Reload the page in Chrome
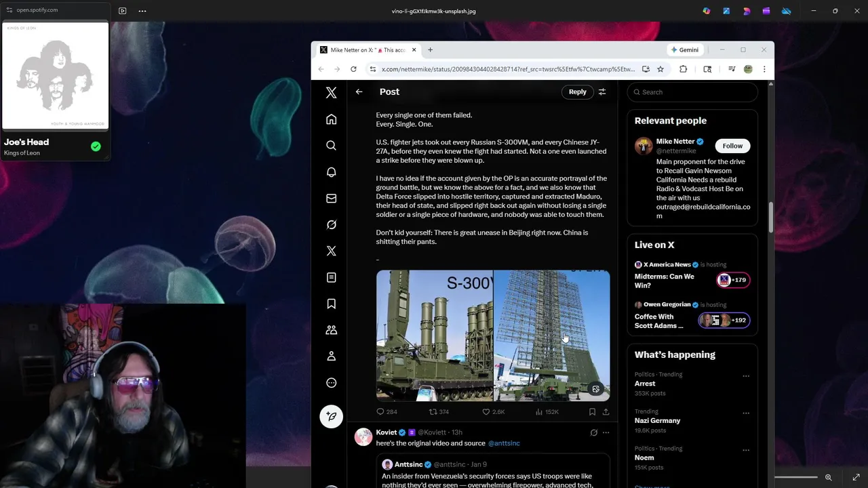 pos(353,69)
